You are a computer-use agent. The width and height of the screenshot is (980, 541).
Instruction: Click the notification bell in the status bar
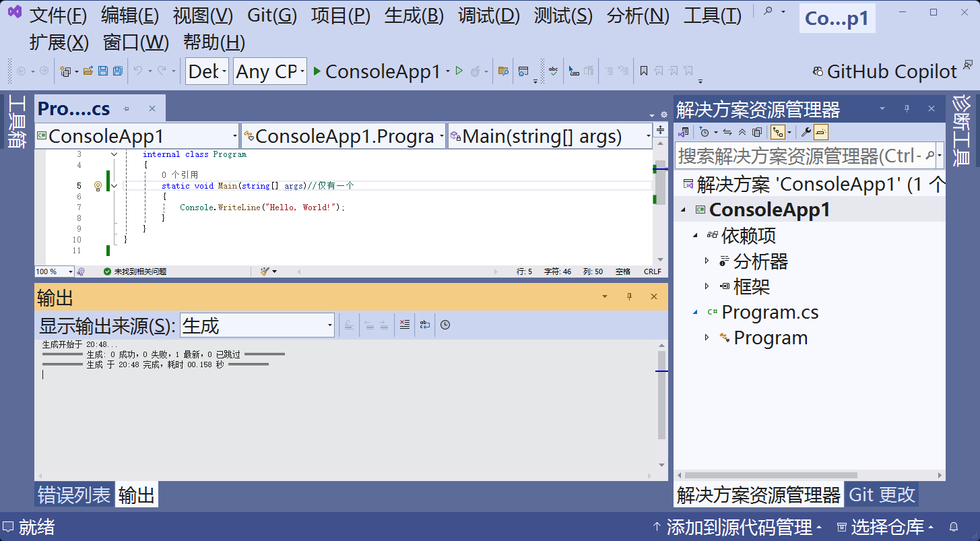(954, 527)
